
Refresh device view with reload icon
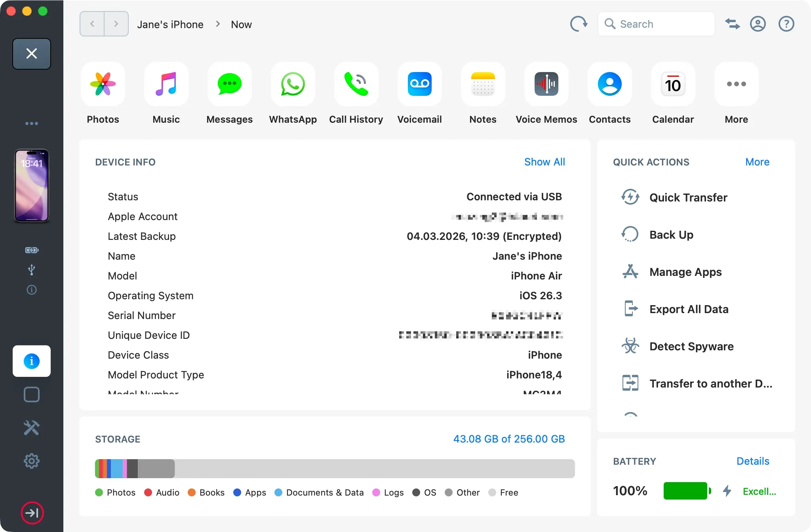(x=579, y=24)
